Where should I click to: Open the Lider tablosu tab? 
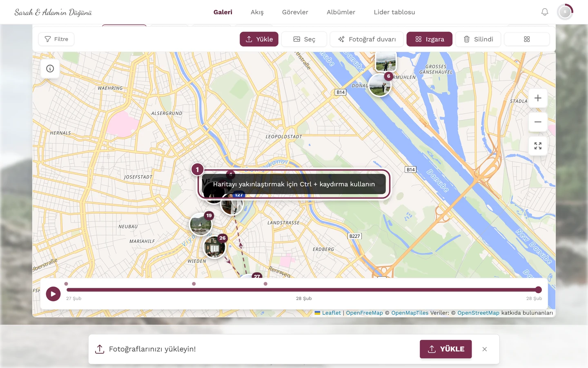[394, 12]
